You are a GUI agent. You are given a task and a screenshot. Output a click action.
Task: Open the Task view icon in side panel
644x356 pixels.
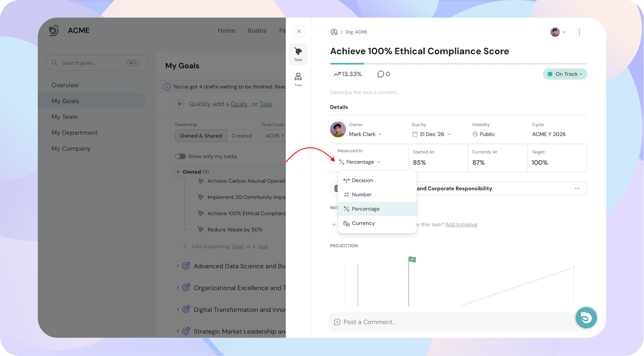[x=298, y=54]
